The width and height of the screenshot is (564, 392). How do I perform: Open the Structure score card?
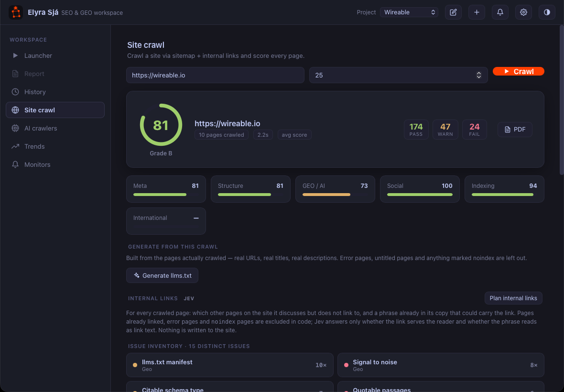click(x=251, y=189)
